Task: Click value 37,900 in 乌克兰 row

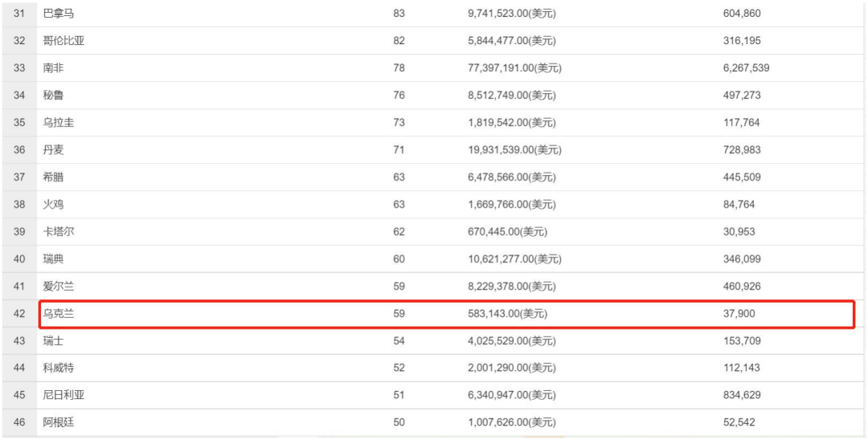Action: (739, 314)
